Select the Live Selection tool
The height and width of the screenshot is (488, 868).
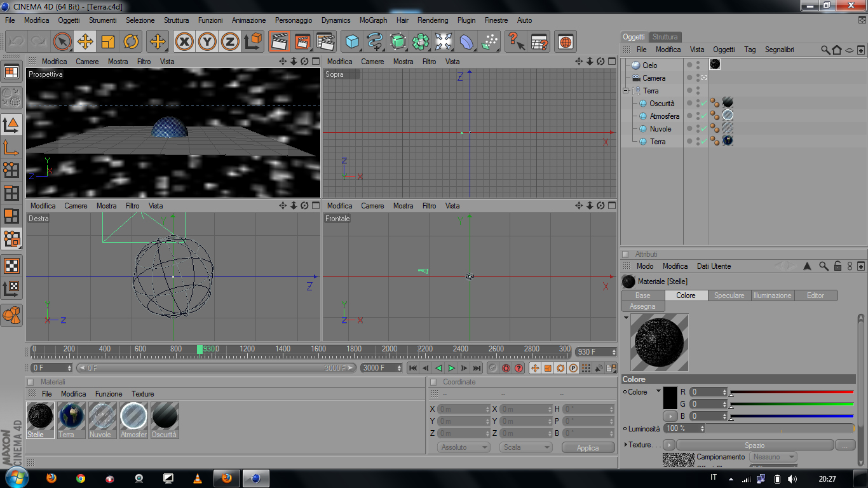62,42
